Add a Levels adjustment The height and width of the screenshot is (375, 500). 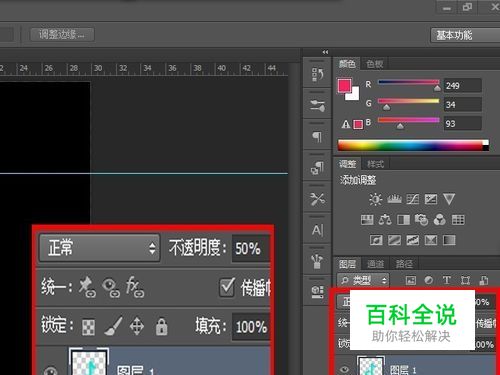click(394, 199)
